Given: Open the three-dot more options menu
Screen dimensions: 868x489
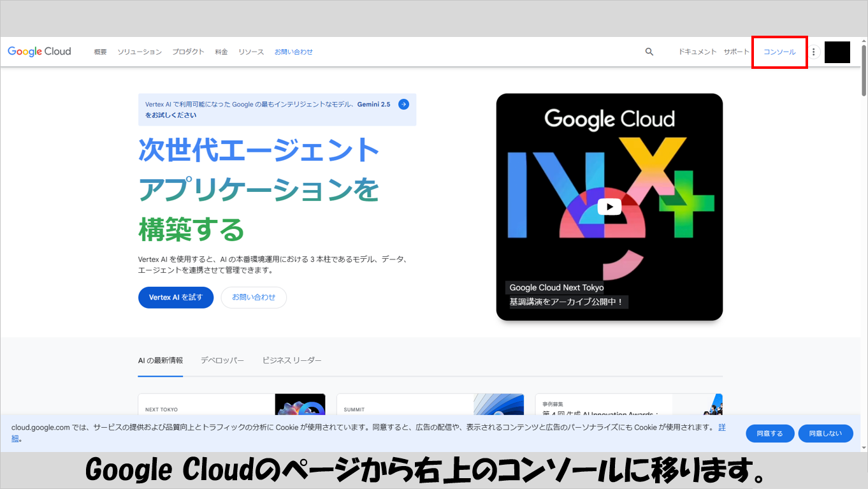Looking at the screenshot, I should tap(813, 52).
